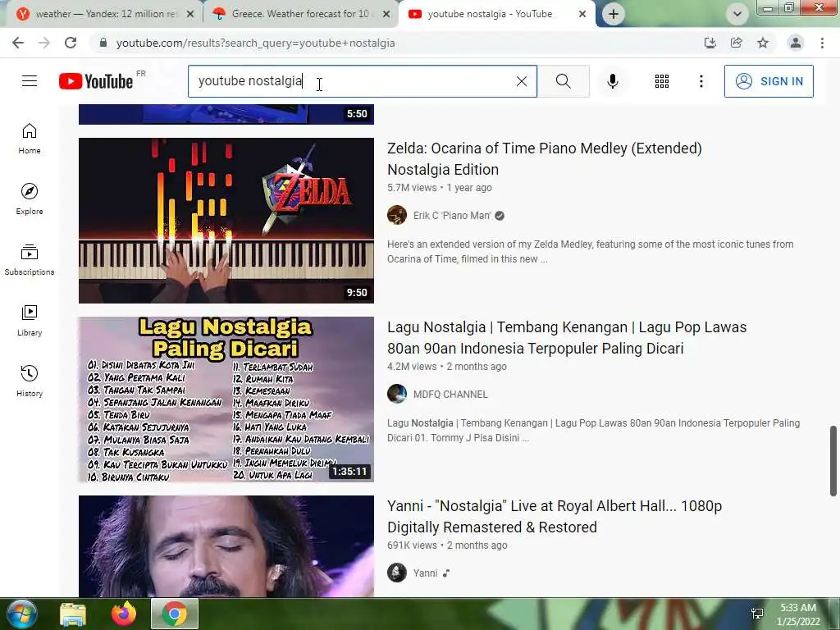The image size is (840, 630).
Task: Visit MDFQ CHANNEL name link
Action: [x=450, y=395]
